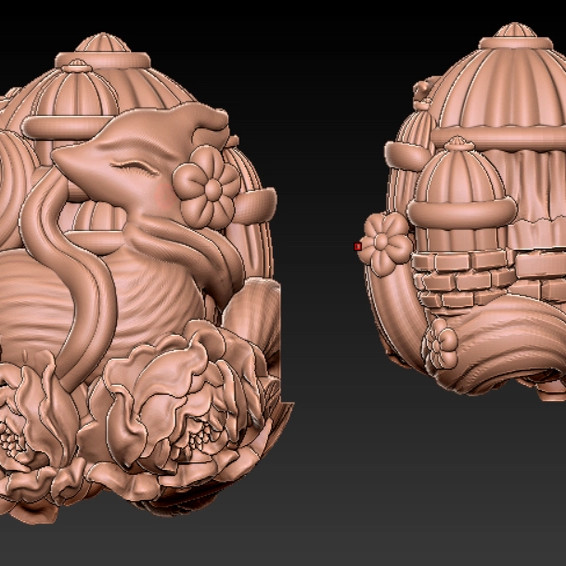Image resolution: width=566 pixels, height=566 pixels.
Task: Click the small red square marker icon
Action: (x=358, y=247)
